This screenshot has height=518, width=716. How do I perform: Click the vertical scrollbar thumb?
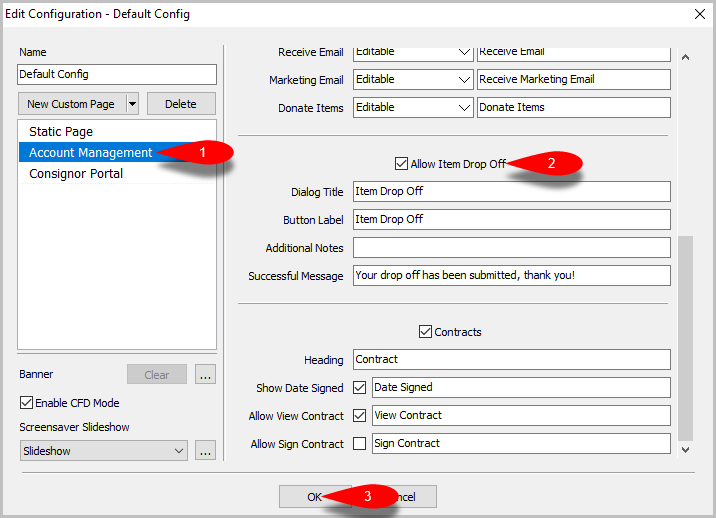pyautogui.click(x=685, y=338)
